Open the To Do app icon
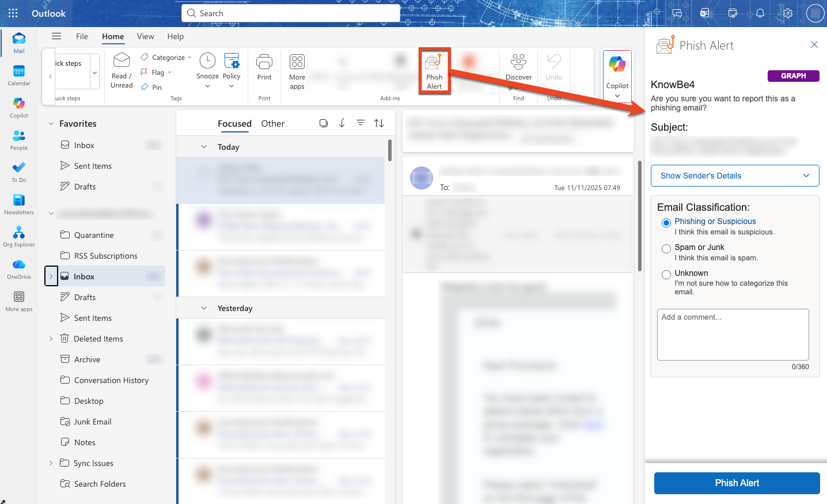 click(19, 172)
